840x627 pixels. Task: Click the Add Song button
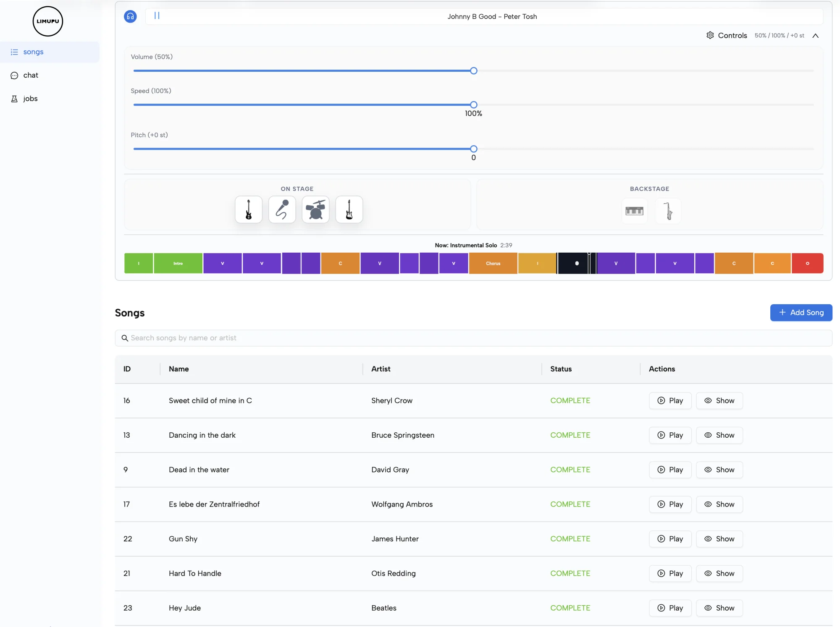point(801,313)
